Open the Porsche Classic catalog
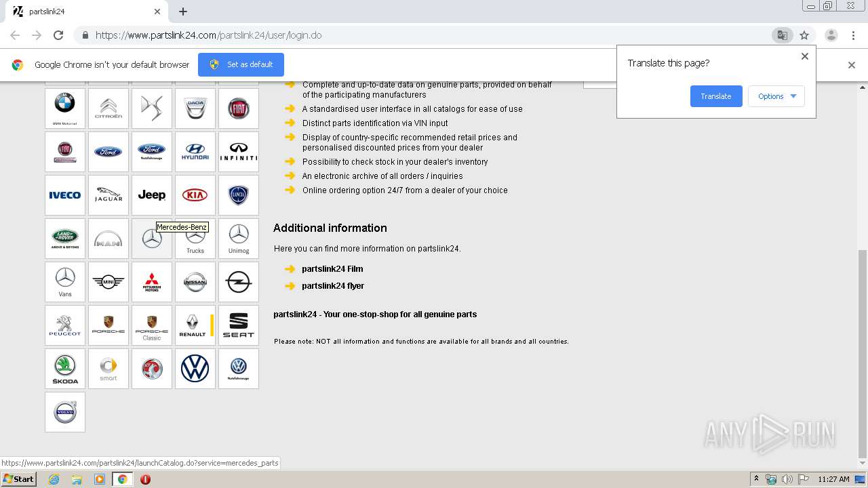Screen dimensions: 868x488 pos(152,325)
